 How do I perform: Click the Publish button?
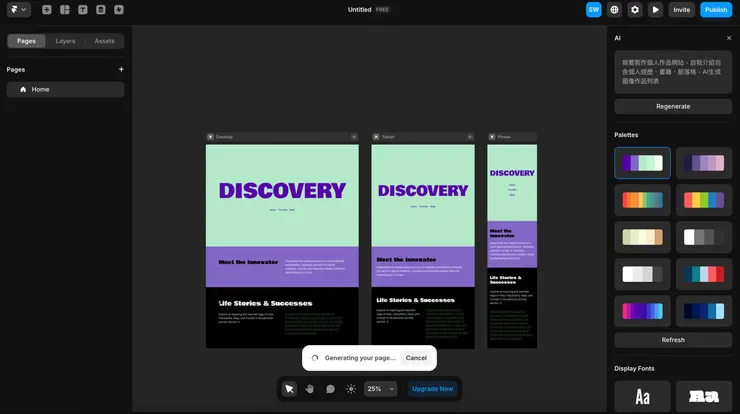pyautogui.click(x=716, y=9)
